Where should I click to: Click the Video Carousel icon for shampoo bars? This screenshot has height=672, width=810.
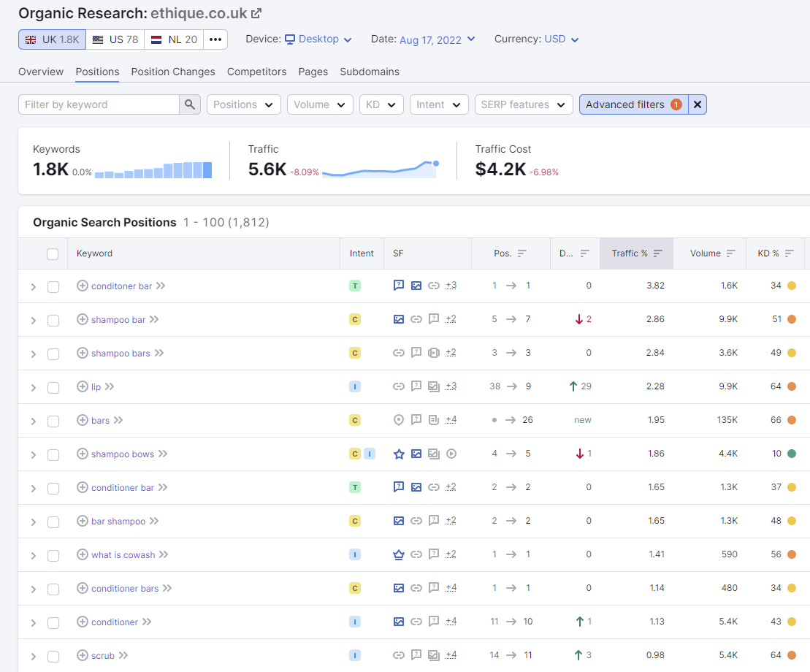click(434, 353)
